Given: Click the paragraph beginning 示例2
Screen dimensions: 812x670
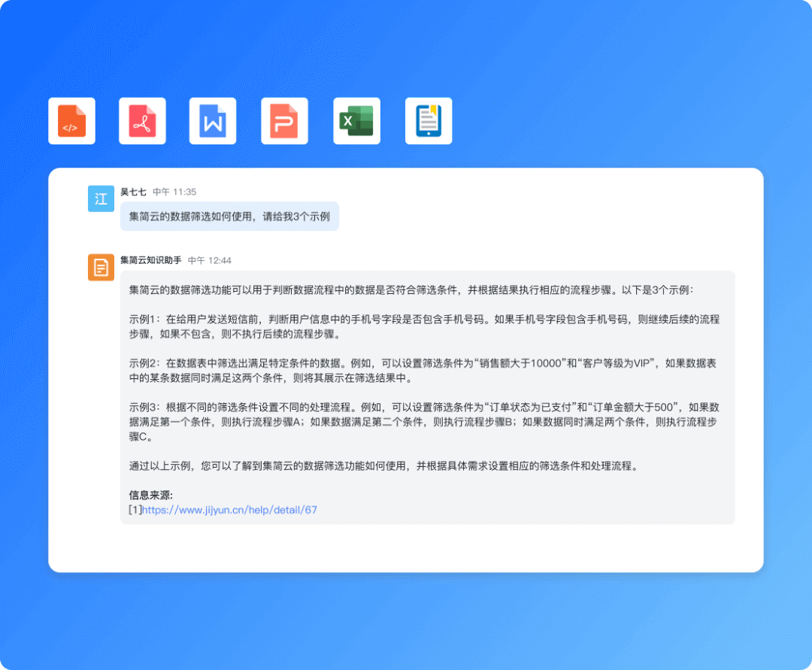Looking at the screenshot, I should coord(423,371).
